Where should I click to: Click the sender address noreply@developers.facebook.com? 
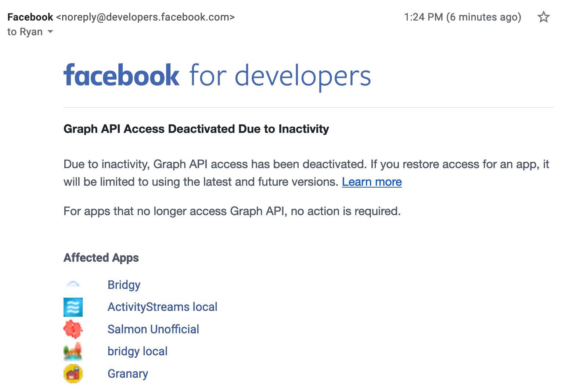point(145,17)
